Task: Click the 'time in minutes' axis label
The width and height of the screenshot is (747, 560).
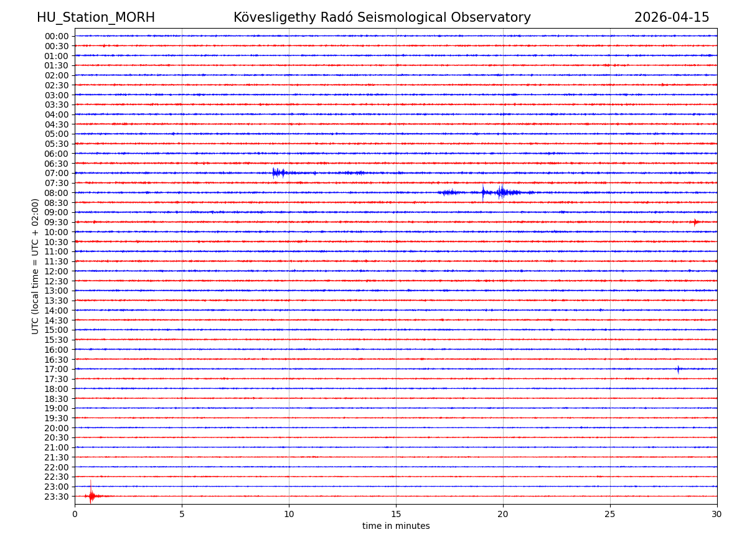Action: point(396,526)
